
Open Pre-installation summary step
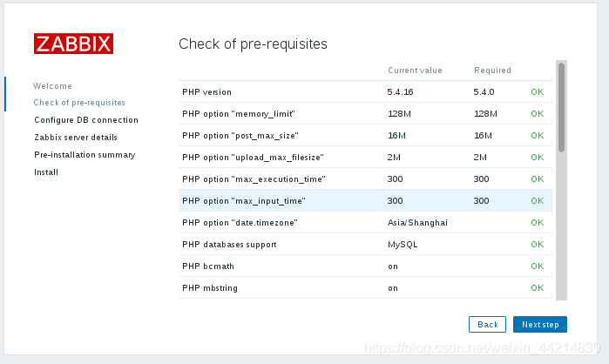click(85, 155)
